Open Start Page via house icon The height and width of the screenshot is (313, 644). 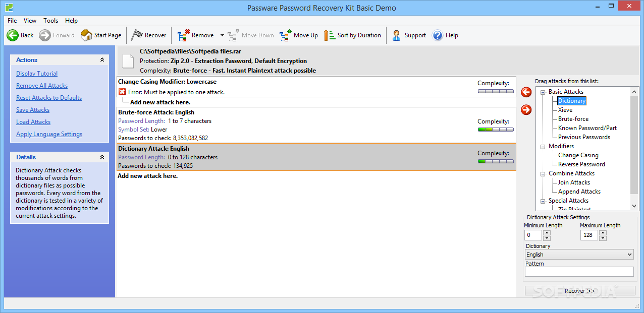click(86, 35)
